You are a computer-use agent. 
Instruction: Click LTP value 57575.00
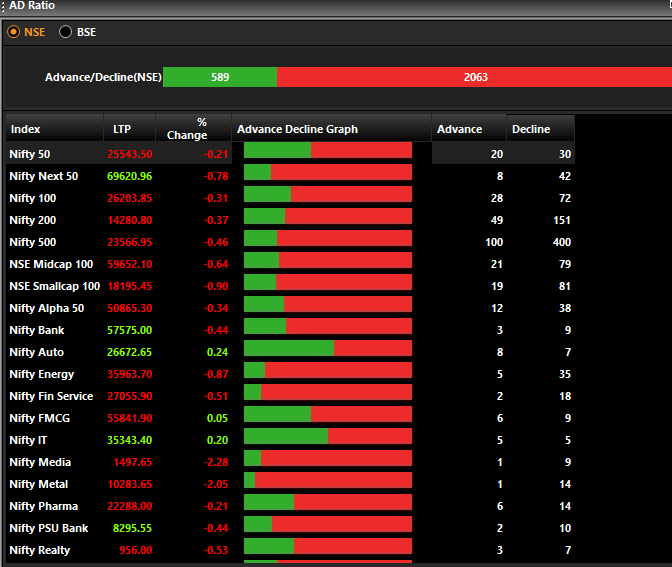coord(129,330)
